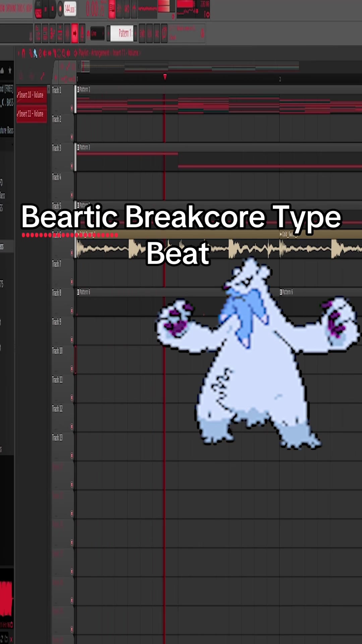362x644 pixels.
Task: Open the Line snap dropdown
Action: point(98,33)
